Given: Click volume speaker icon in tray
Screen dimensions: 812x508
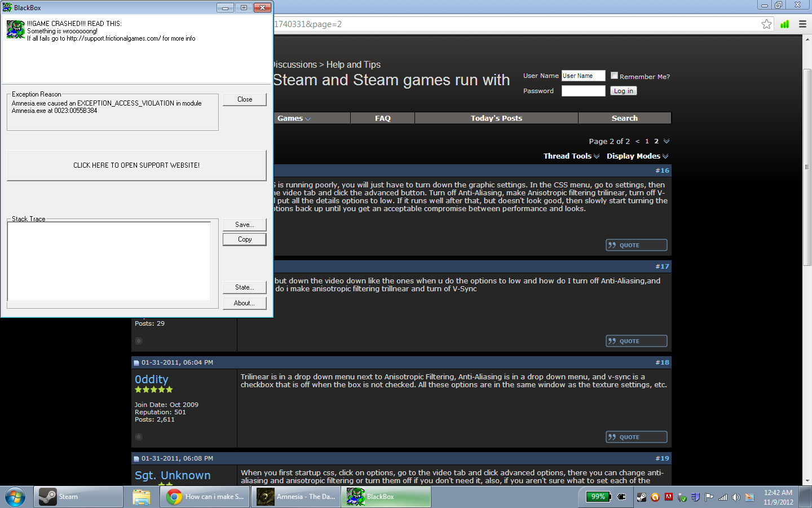Looking at the screenshot, I should (x=736, y=497).
